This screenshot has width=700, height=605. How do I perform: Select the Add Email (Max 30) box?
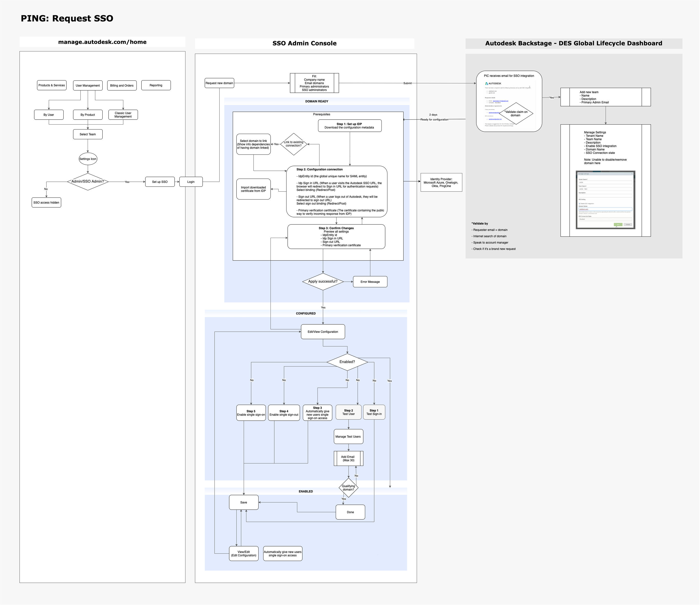click(x=349, y=459)
